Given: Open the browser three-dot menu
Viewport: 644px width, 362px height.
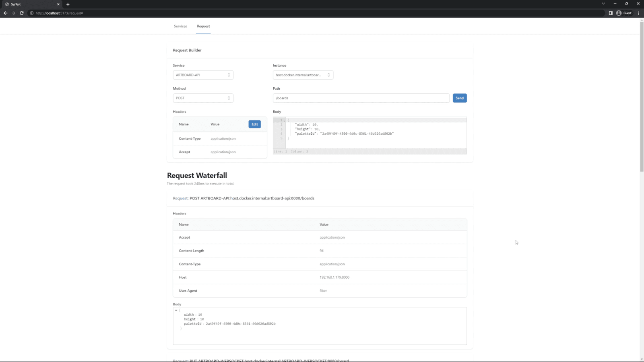Looking at the screenshot, I should (638, 13).
